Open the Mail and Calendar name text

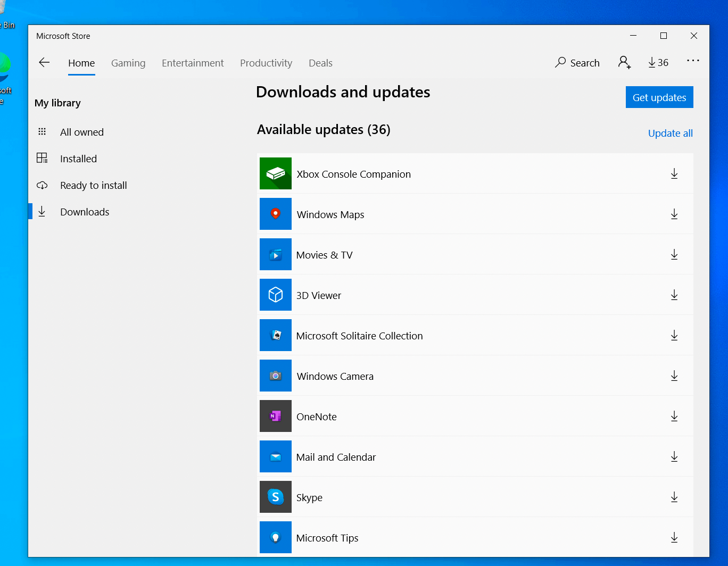(x=336, y=457)
